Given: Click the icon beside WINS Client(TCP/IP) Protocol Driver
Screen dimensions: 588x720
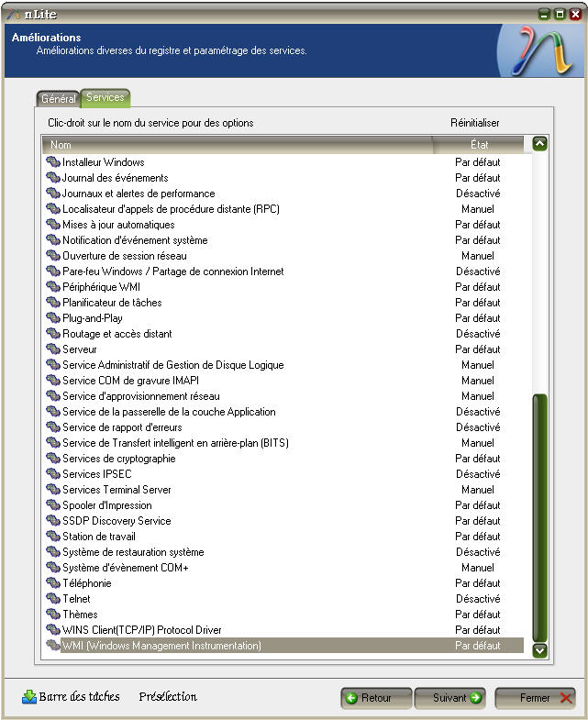Looking at the screenshot, I should (53, 630).
